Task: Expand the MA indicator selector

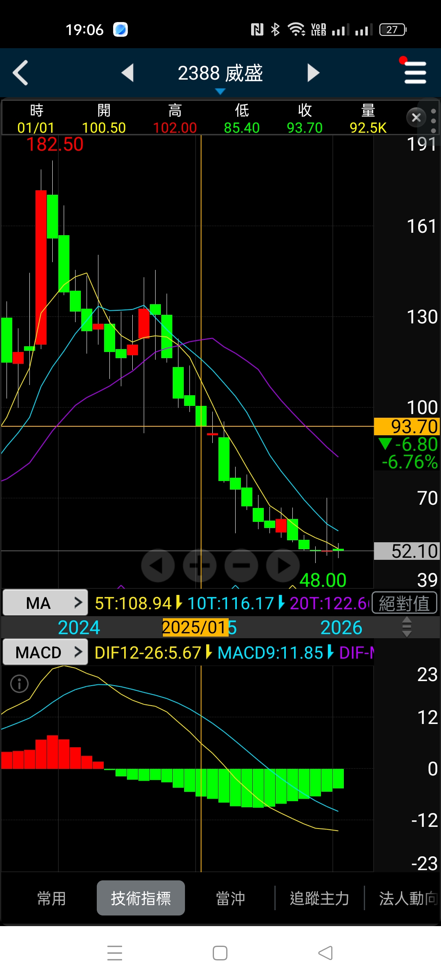Action: coord(45,602)
